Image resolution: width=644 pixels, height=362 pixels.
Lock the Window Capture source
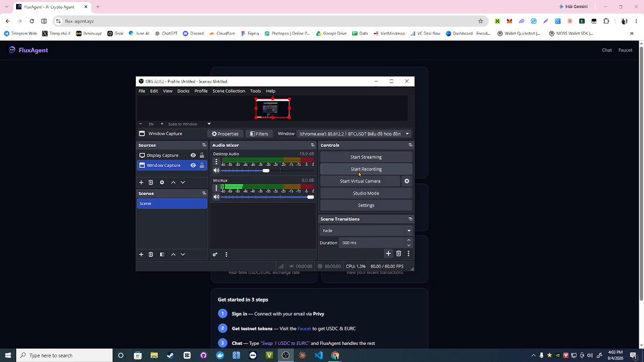coord(202,165)
